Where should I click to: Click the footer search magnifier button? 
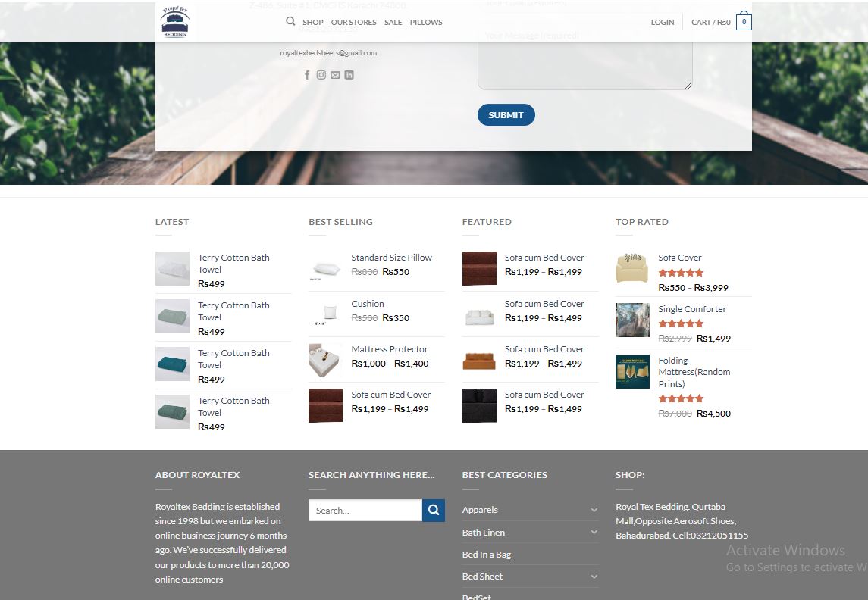[x=434, y=510]
